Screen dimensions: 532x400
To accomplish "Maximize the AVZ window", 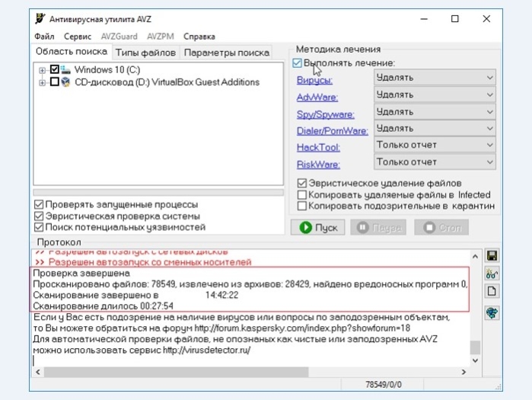I will coord(455,19).
